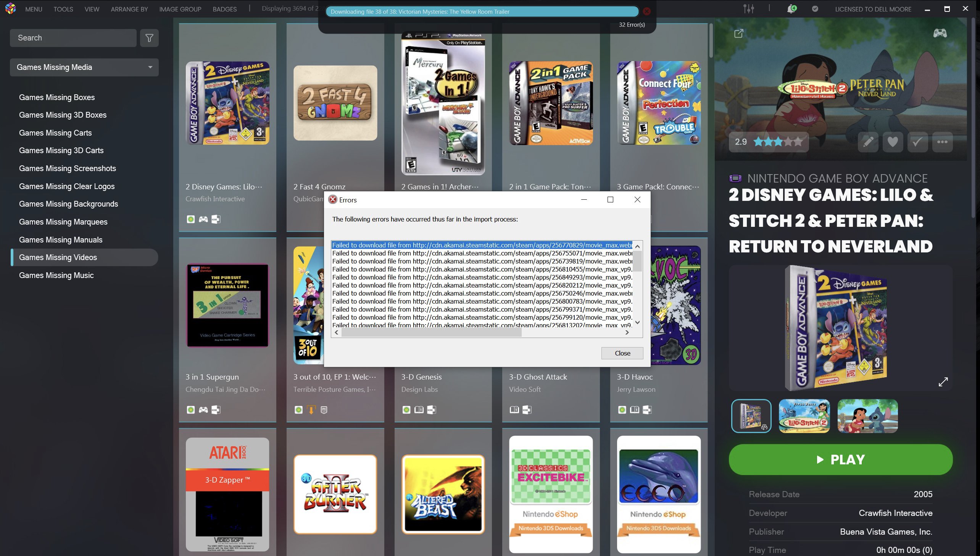Image resolution: width=980 pixels, height=556 pixels.
Task: Select the 2 Fast 4 Gnomz game cover
Action: click(x=335, y=103)
